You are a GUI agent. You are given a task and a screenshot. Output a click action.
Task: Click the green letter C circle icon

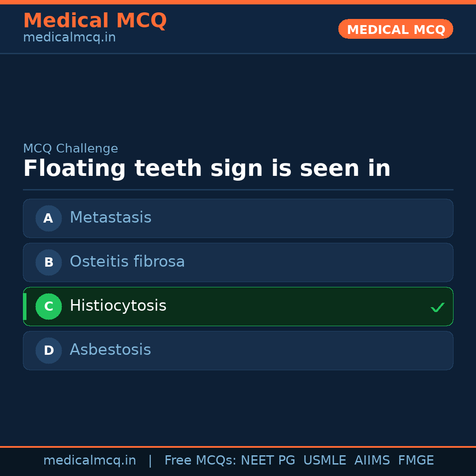[x=48, y=306]
